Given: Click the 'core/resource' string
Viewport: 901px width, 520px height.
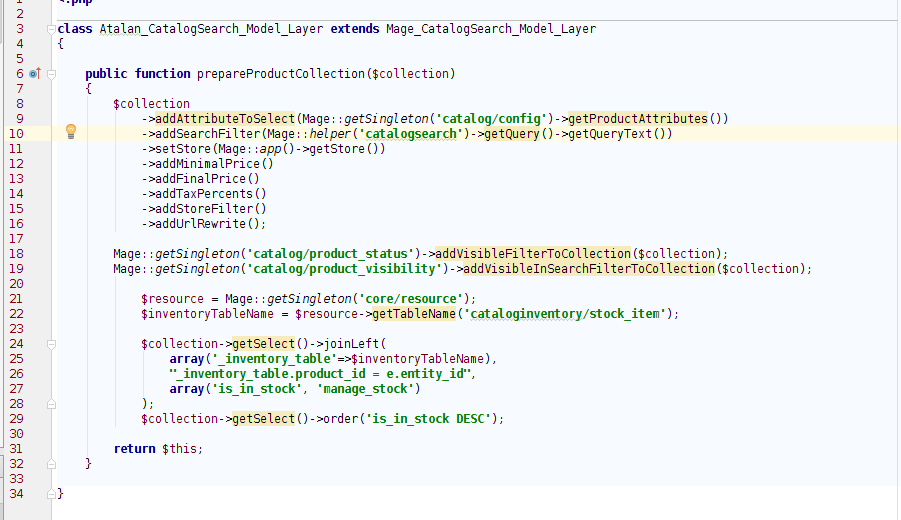Looking at the screenshot, I should pos(411,298).
